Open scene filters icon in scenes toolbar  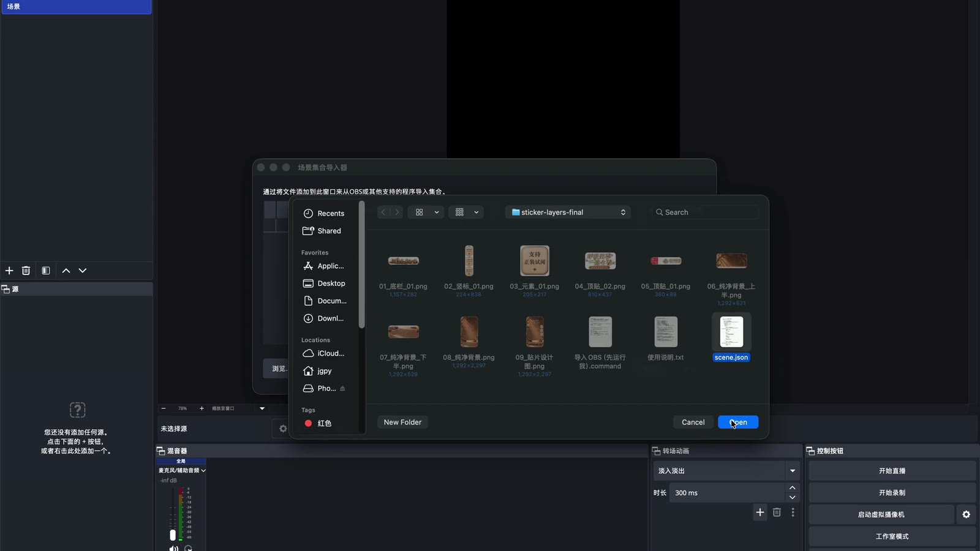point(46,271)
